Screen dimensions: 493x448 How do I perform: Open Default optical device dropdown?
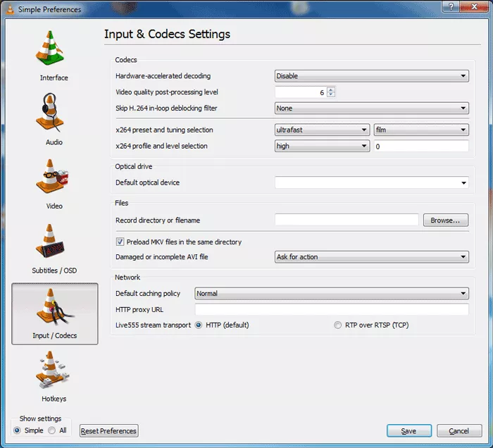coord(372,182)
